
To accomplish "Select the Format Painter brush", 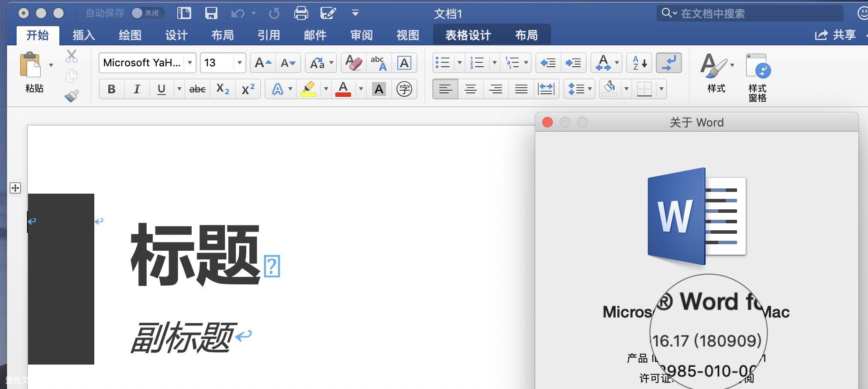I will [72, 96].
